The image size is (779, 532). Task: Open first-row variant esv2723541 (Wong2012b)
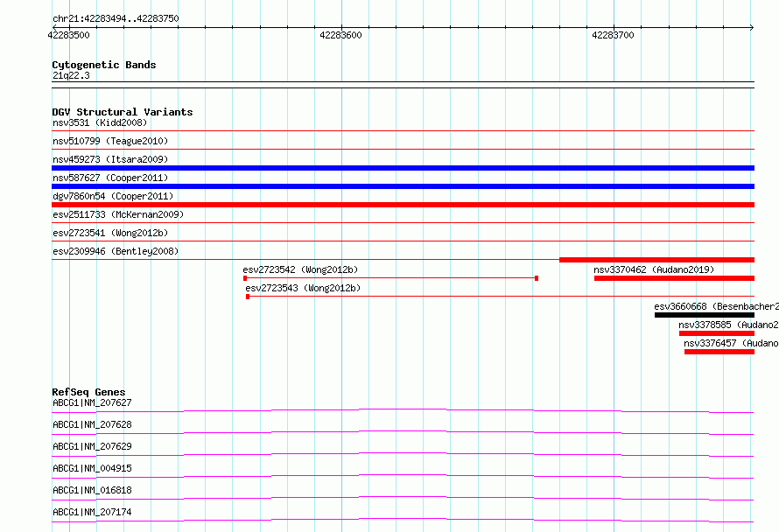click(x=110, y=233)
